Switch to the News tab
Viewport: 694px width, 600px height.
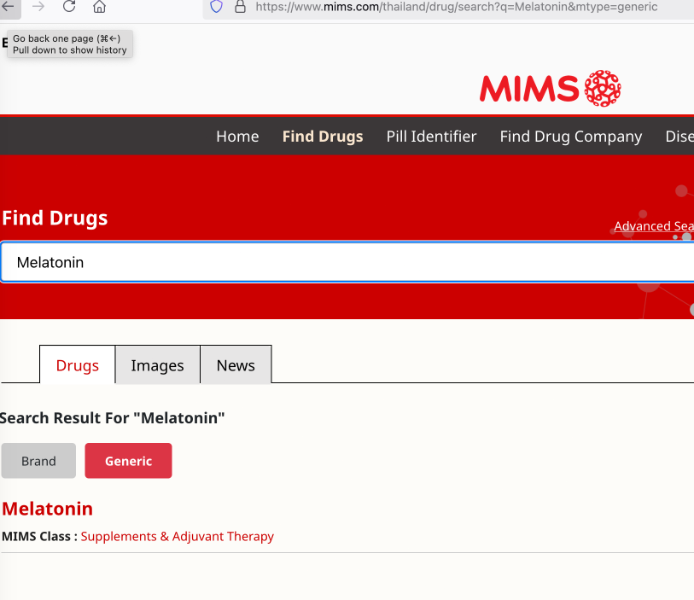click(x=235, y=365)
